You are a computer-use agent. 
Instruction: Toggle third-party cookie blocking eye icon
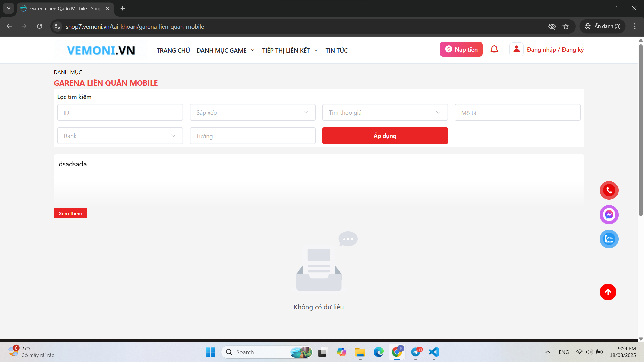552,26
